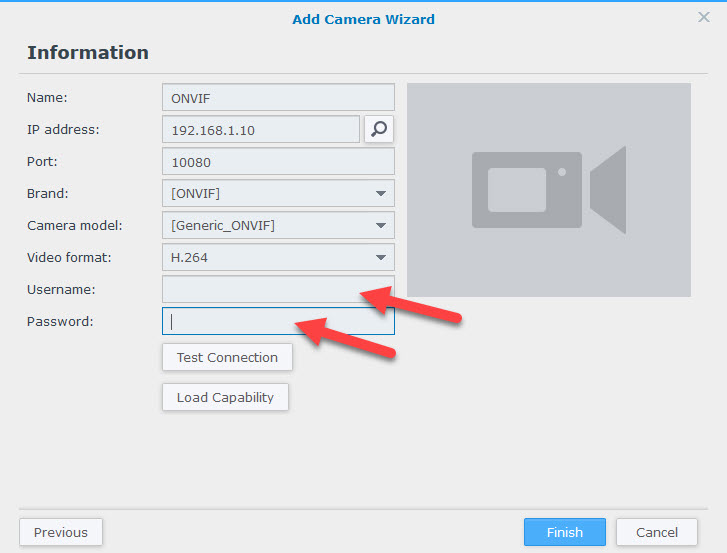Click the Load Capability button
This screenshot has height=553, width=727.
[225, 397]
